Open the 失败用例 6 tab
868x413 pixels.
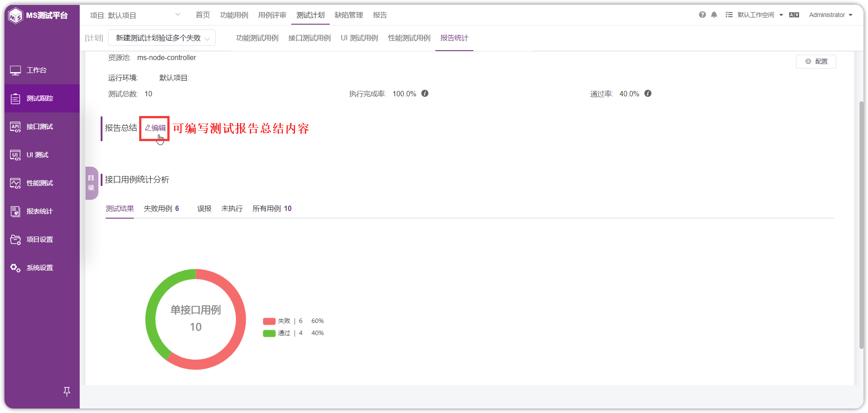pos(161,208)
